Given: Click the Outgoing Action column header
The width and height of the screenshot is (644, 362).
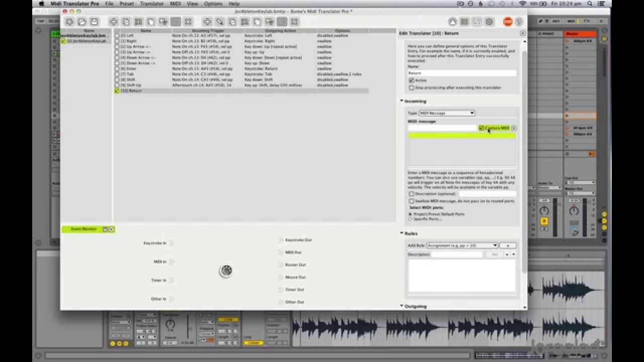Looking at the screenshot, I should [280, 31].
